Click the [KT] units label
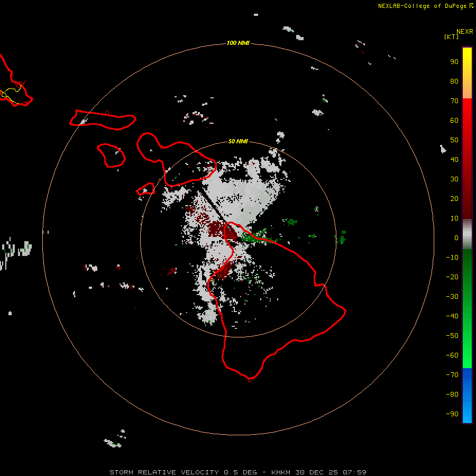Viewport: 476px width, 476px height. tap(451, 36)
